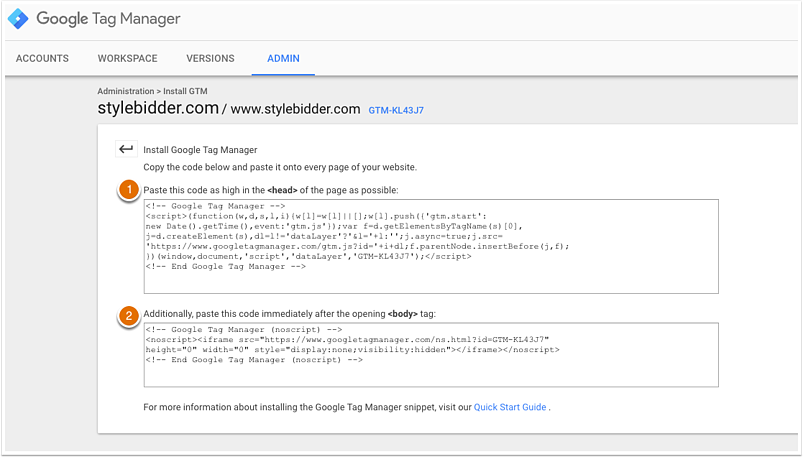
Task: Click the back arrow beside Install Google Tag Manager
Action: point(126,149)
